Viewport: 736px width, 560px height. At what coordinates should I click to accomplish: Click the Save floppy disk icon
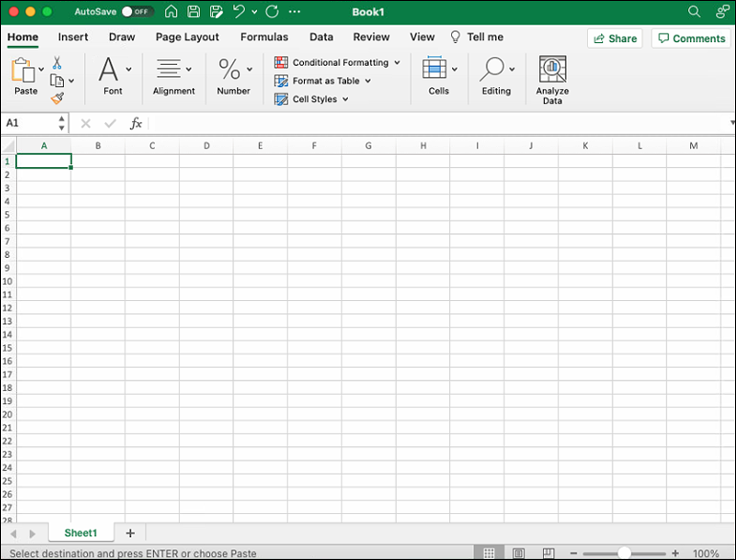click(193, 11)
